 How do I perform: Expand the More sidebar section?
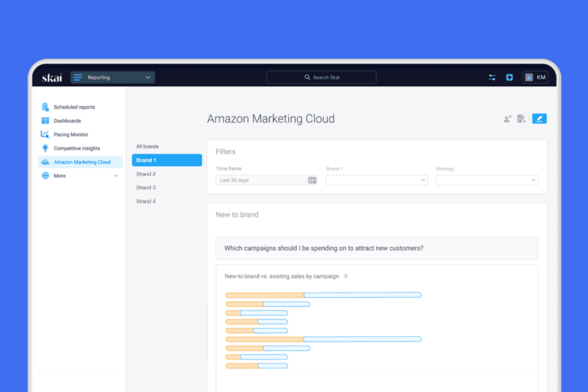coord(116,175)
